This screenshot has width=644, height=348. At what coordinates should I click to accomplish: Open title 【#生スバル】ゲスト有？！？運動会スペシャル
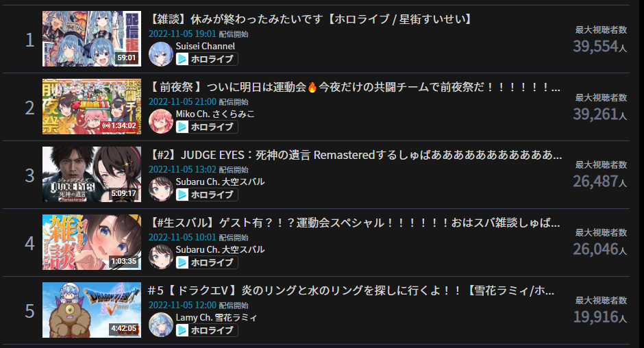pos(354,222)
